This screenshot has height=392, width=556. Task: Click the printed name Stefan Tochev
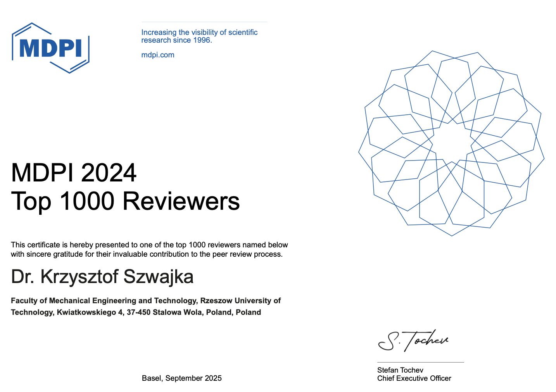pyautogui.click(x=400, y=370)
